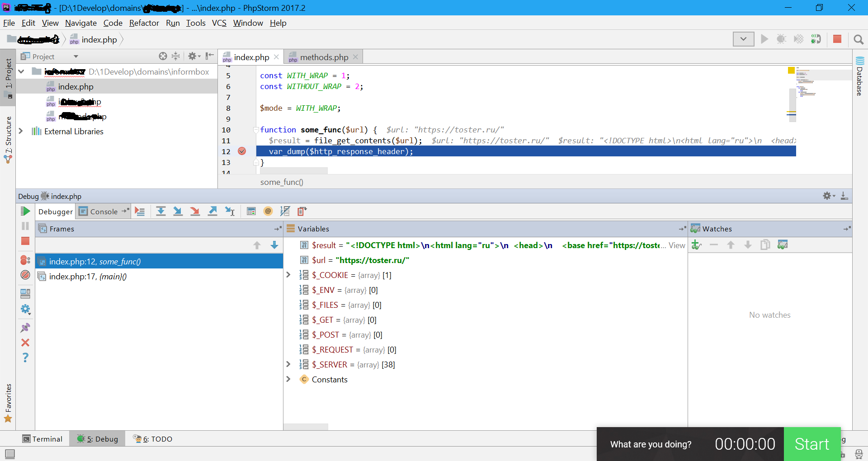Open Favorites side panel
Viewport: 868px width, 461px height.
pos(8,403)
